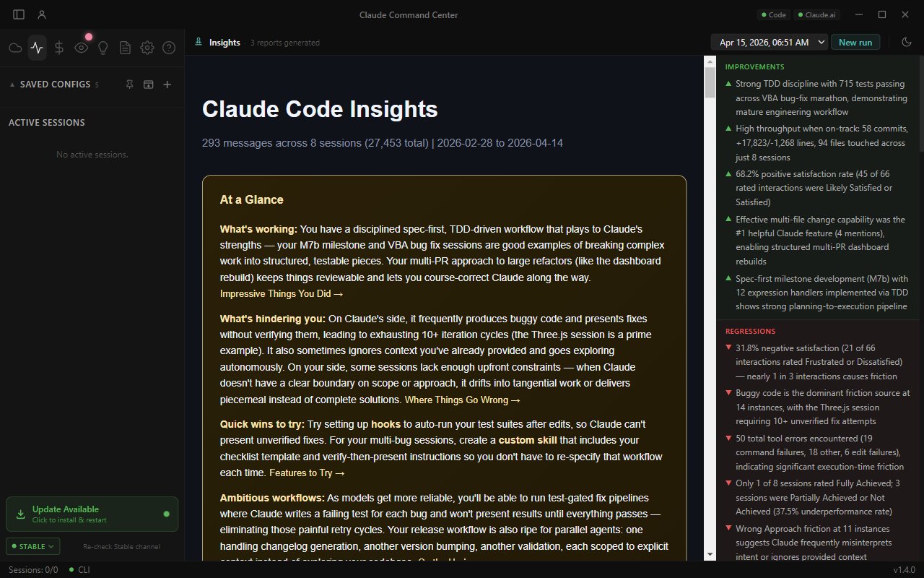Install the available update

[x=92, y=514]
